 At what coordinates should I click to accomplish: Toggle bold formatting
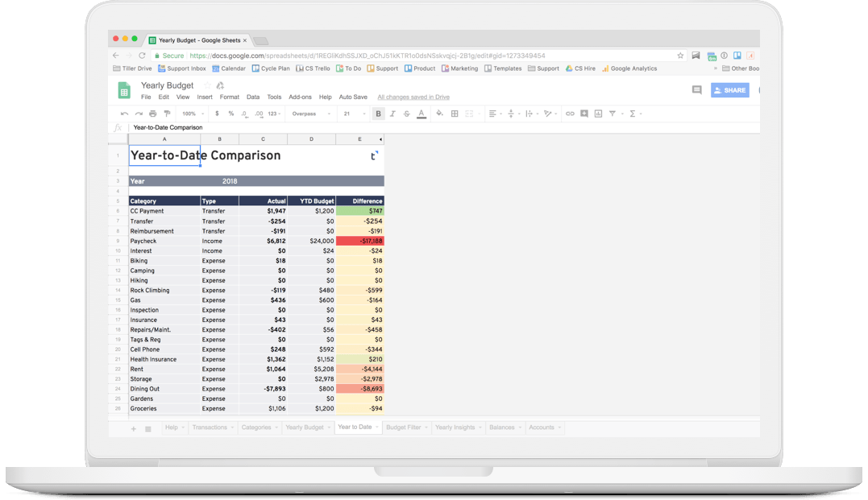[x=378, y=114]
